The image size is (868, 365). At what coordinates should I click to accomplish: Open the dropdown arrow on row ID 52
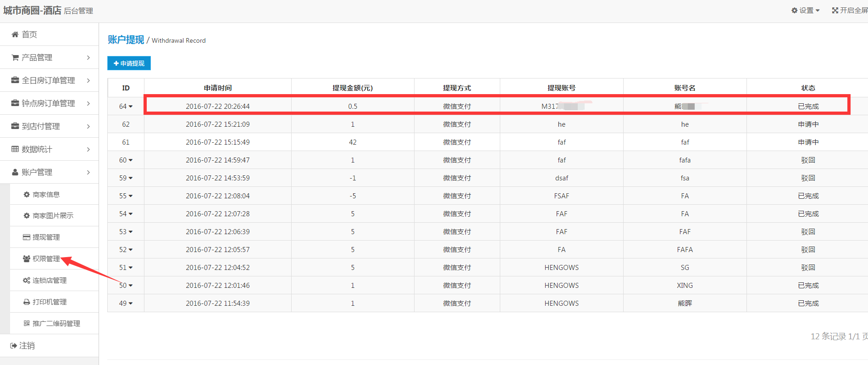click(x=131, y=250)
